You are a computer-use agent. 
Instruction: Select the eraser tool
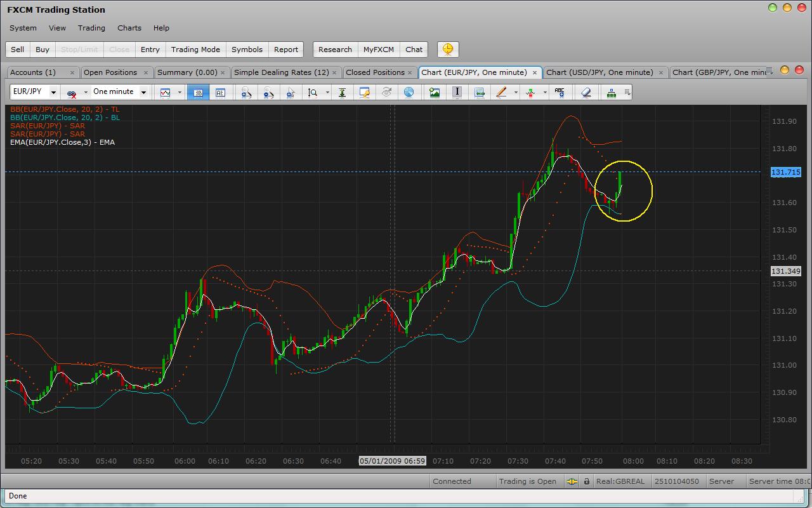(586, 92)
